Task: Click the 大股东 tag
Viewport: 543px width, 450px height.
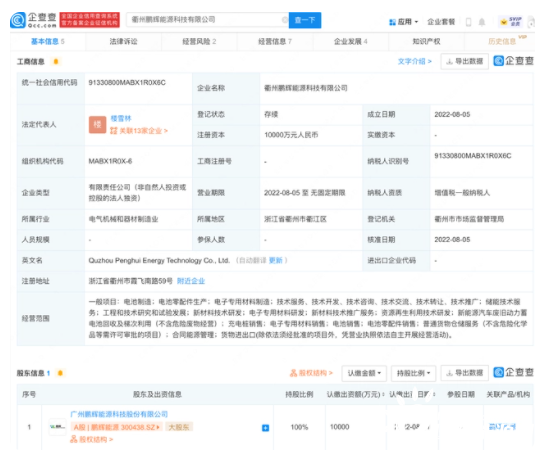Action: (x=179, y=427)
